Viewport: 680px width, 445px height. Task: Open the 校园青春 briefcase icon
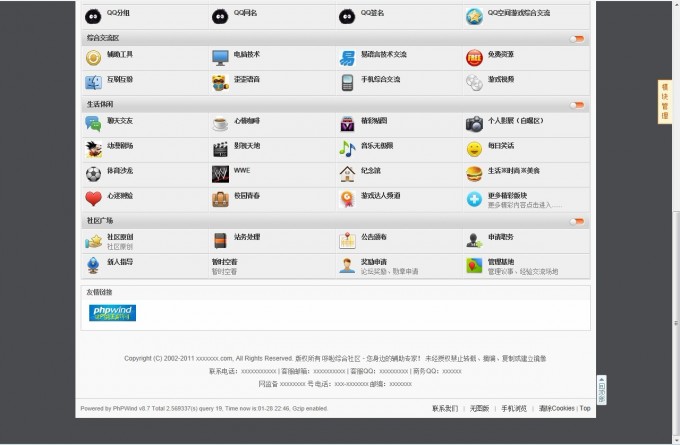(x=220, y=199)
